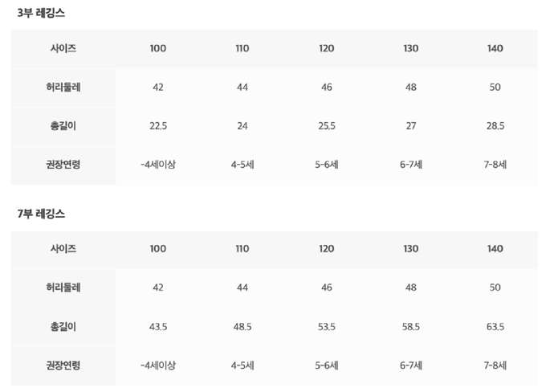Click 5-6세 age cell in 7부 레깅스 table
Screen dimensions: 546x392
(x=327, y=365)
